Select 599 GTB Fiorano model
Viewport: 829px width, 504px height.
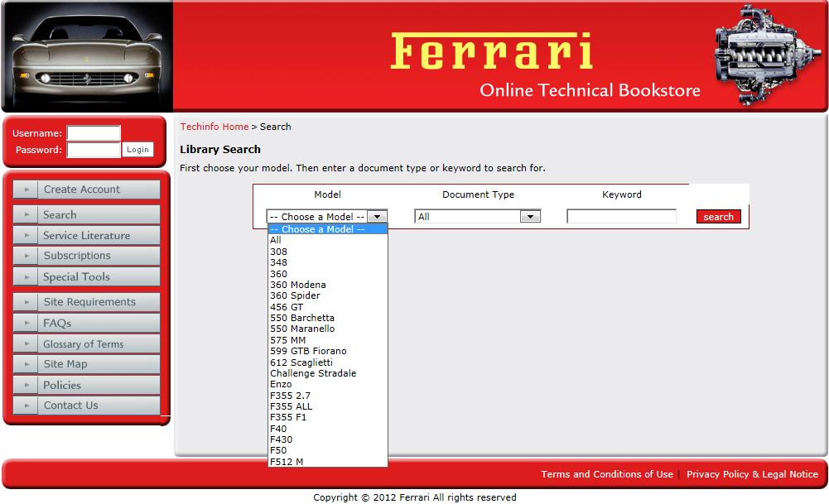[328, 352]
